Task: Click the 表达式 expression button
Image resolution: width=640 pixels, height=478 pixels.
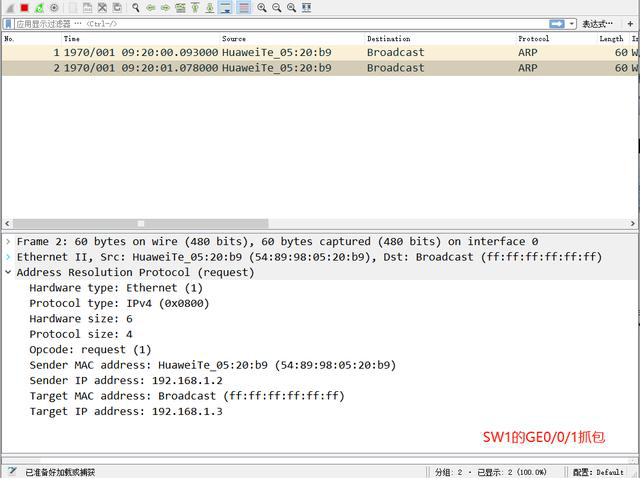Action: (597, 23)
